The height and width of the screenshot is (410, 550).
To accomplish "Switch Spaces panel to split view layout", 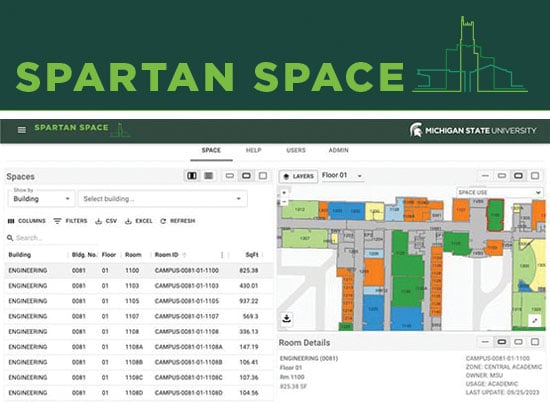I will click(192, 176).
